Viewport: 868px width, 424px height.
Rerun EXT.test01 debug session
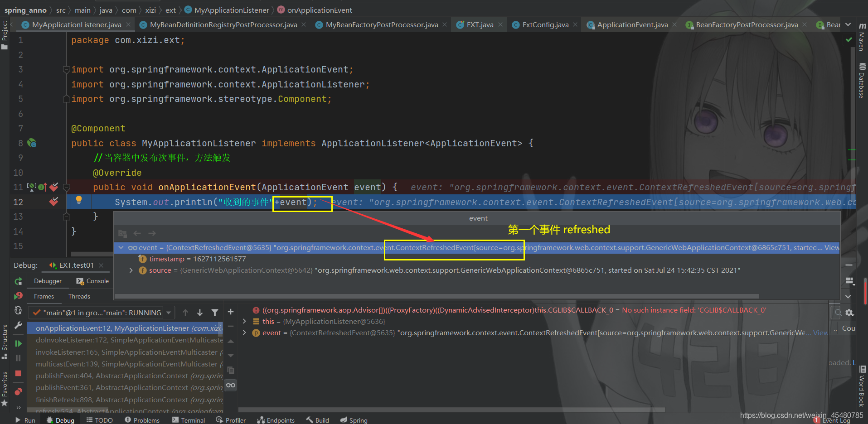tap(18, 281)
